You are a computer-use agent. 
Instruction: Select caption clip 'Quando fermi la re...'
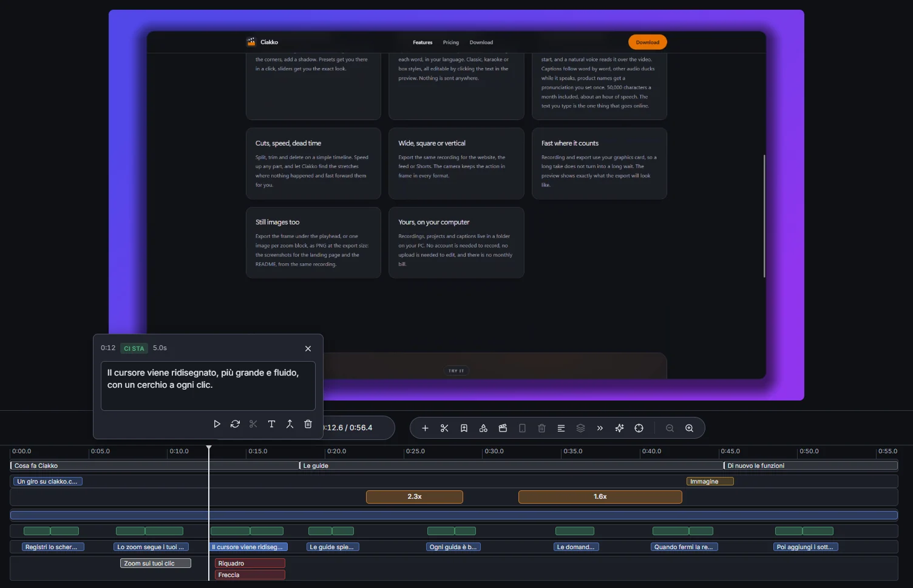click(x=684, y=547)
